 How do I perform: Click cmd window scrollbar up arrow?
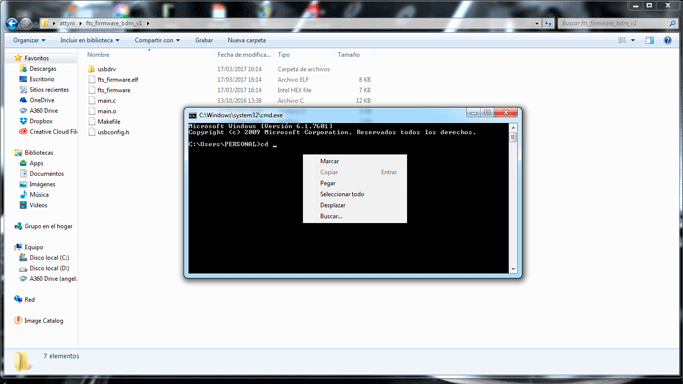tap(513, 128)
